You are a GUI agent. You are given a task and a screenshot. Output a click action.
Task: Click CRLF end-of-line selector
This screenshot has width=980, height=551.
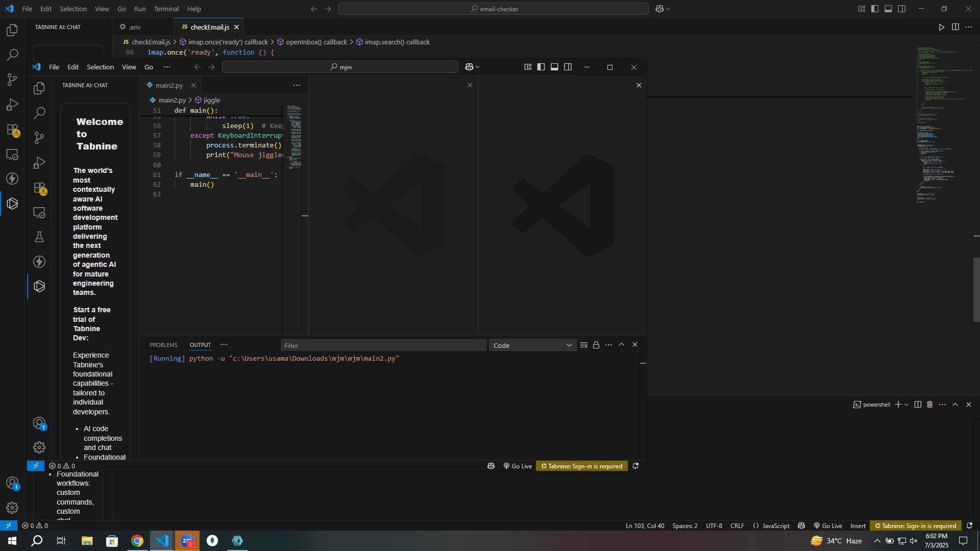[x=737, y=525]
